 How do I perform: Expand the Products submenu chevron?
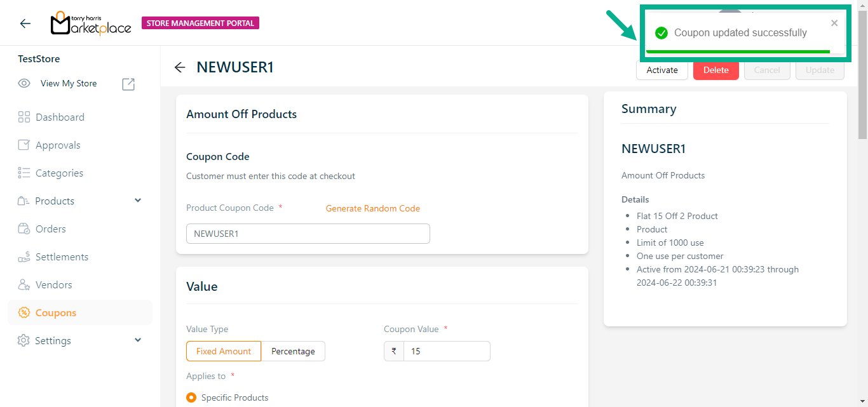point(138,201)
